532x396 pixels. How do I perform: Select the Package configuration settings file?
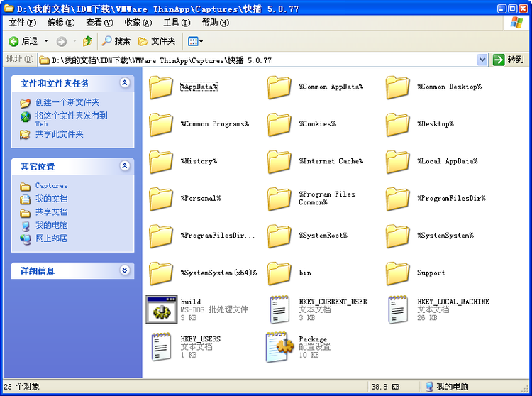coord(279,346)
